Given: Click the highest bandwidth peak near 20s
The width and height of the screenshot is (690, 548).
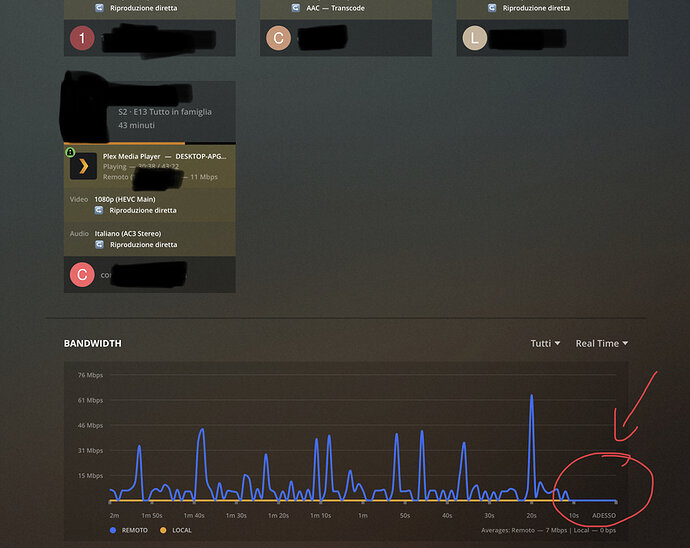Looking at the screenshot, I should (x=532, y=396).
